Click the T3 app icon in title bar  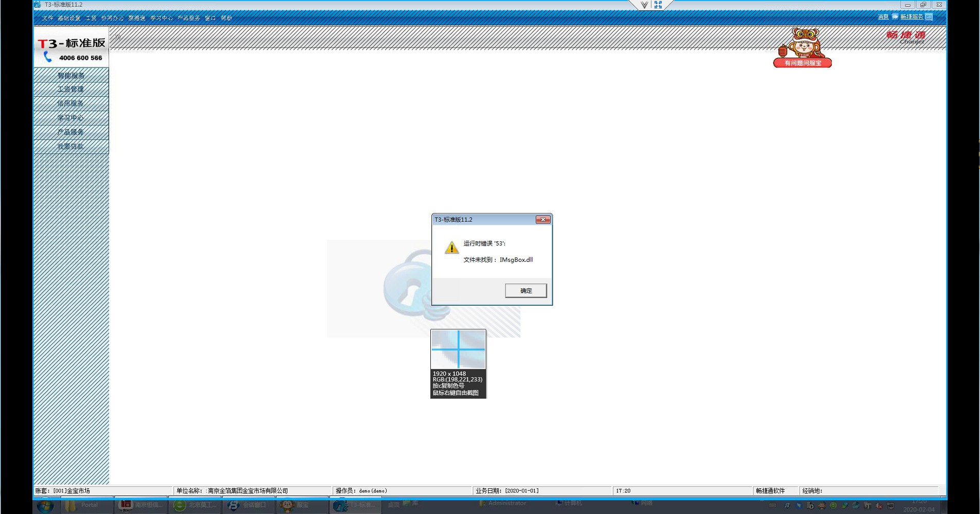tap(37, 5)
